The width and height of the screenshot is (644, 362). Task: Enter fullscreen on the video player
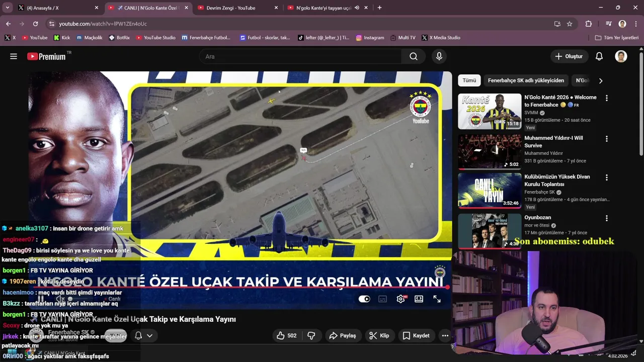[x=437, y=299]
